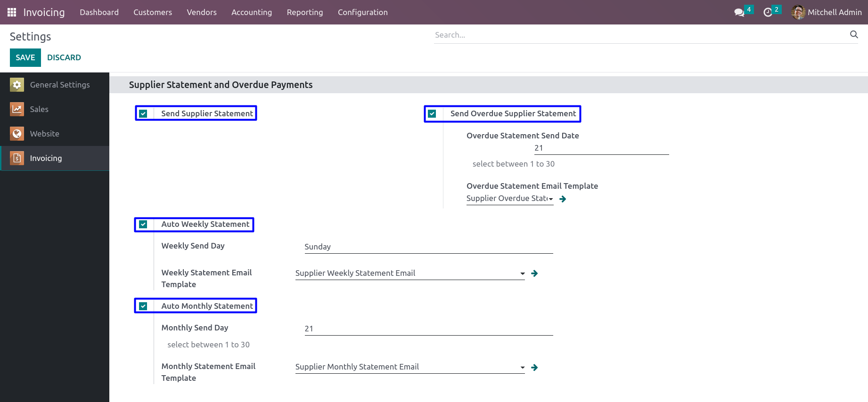Viewport: 868px width, 402px height.
Task: Click Auto Monthly Statement label
Action: click(x=207, y=306)
